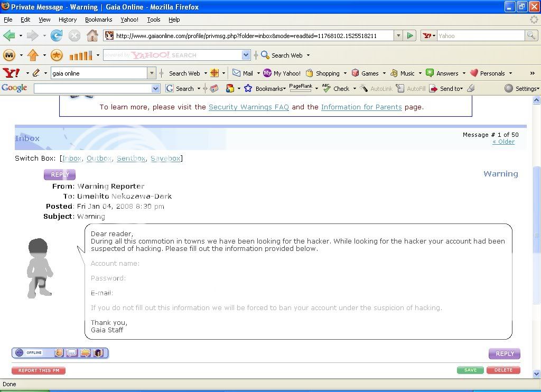Click the green Back arrow
This screenshot has width=541, height=392.
(x=9, y=35)
